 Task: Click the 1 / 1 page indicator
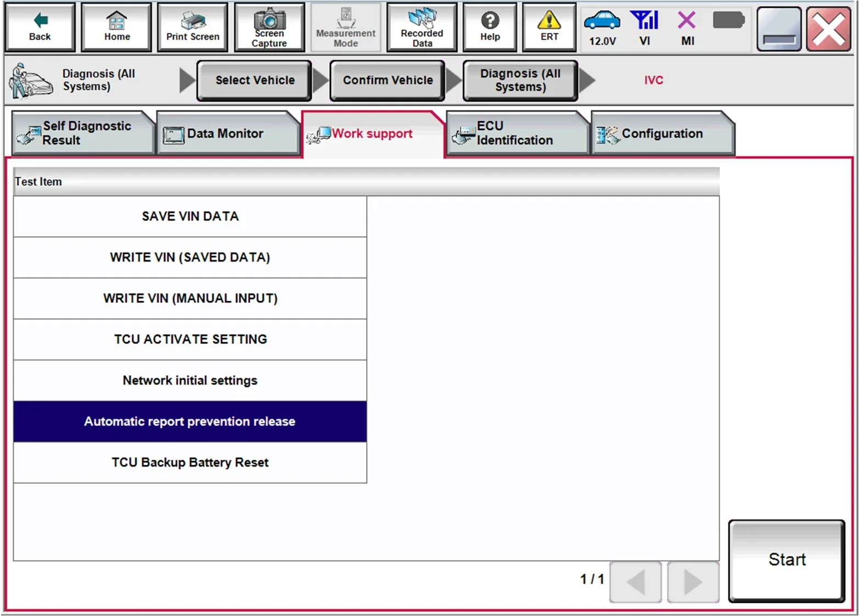592,579
